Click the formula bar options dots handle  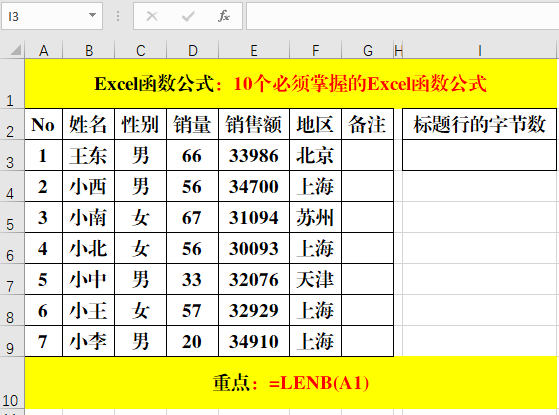118,16
